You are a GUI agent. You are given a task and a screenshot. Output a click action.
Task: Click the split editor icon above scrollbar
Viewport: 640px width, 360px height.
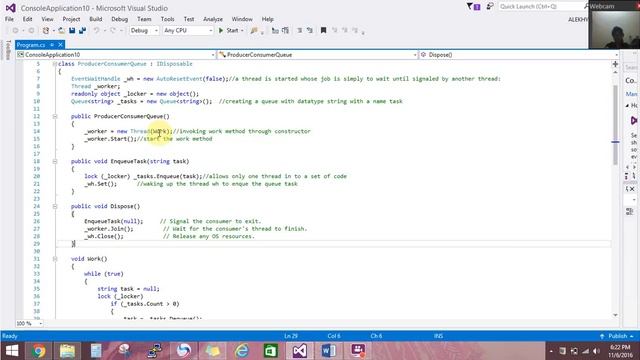click(x=615, y=64)
